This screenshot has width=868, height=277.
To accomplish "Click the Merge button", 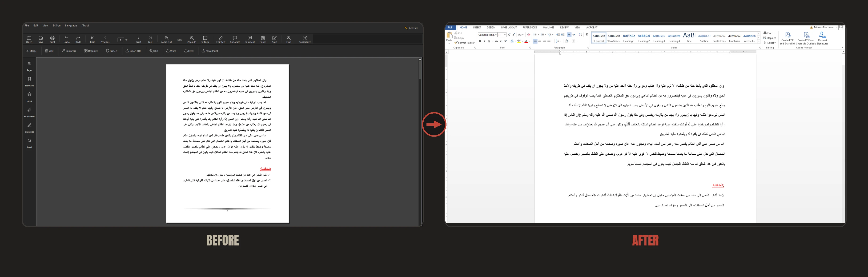I will coord(31,51).
